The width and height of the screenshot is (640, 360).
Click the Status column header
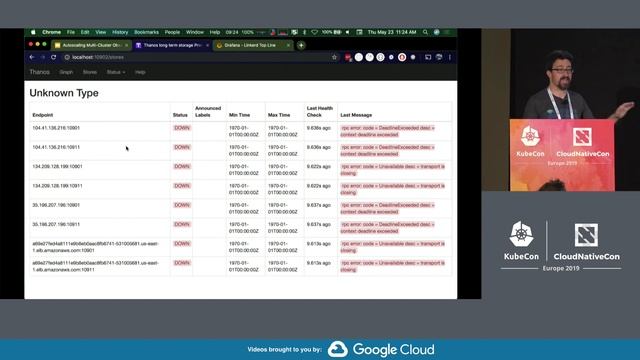(180, 115)
